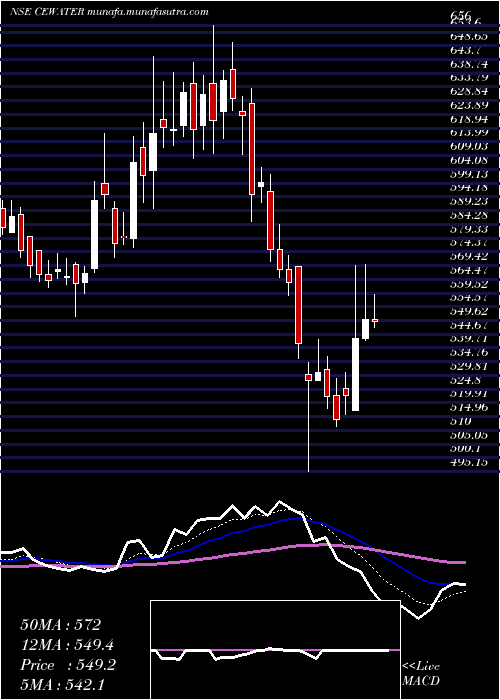Viewport: 500px width, 700px height.
Task: Select the 564.47 price axis label
Action: [x=467, y=270]
